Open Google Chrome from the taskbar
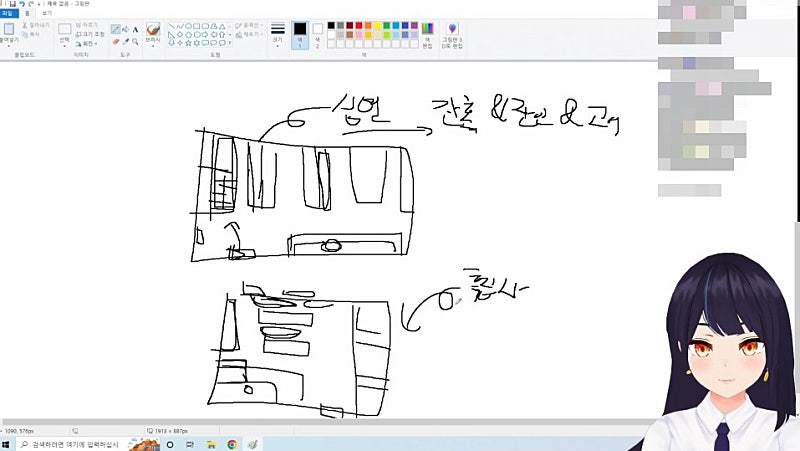The height and width of the screenshot is (451, 800). [x=232, y=445]
